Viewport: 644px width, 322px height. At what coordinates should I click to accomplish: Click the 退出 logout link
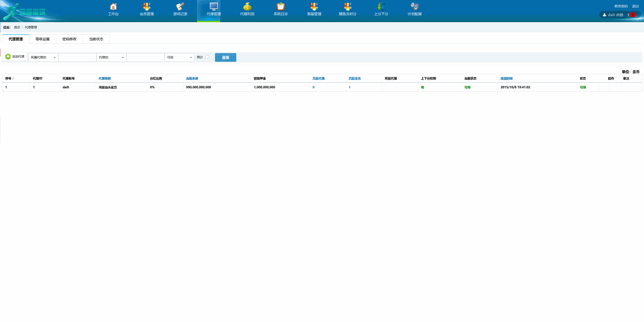tap(635, 6)
